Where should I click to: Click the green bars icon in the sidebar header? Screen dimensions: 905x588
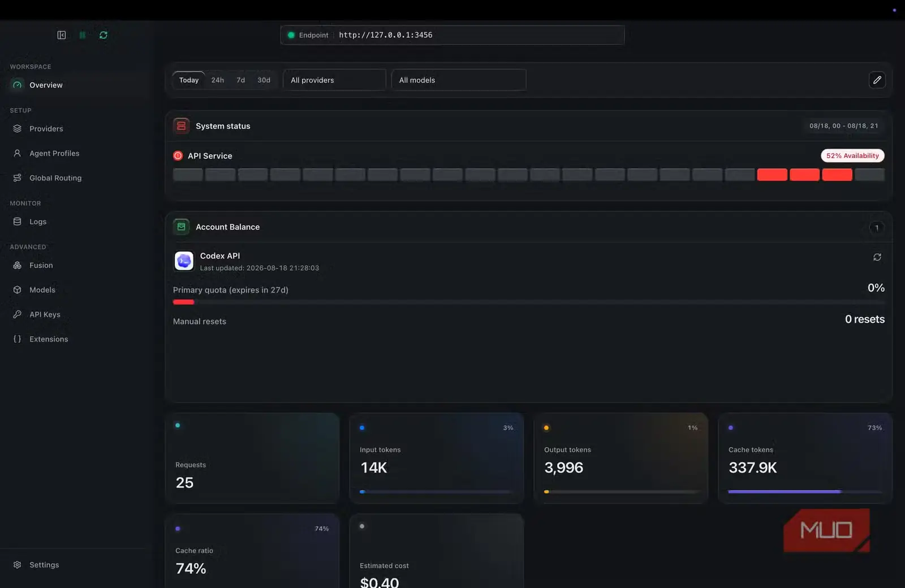[83, 35]
